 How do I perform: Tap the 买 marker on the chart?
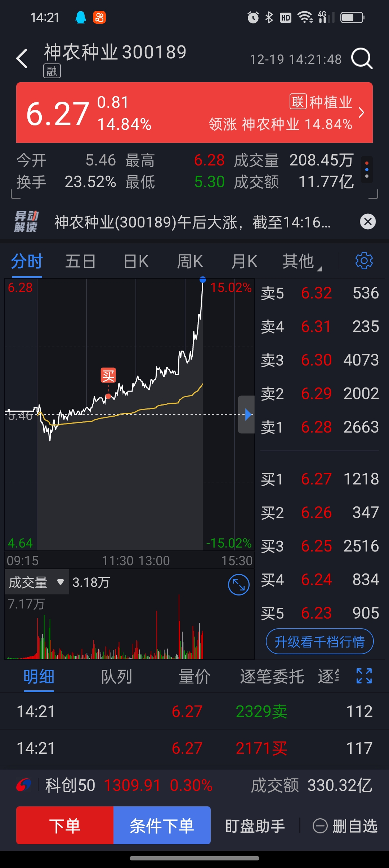108,375
